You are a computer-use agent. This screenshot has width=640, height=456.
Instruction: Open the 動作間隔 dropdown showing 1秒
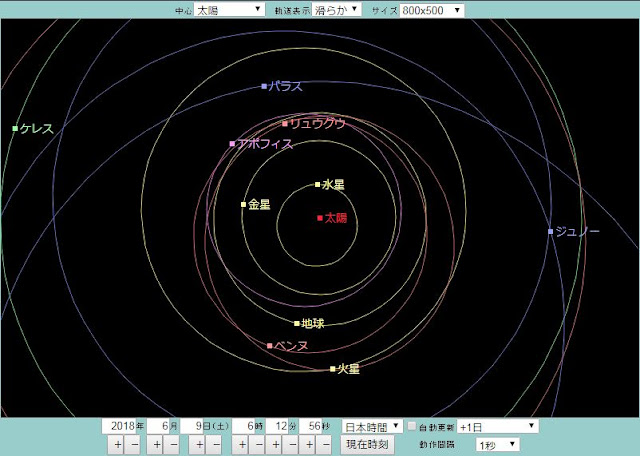pyautogui.click(x=497, y=445)
